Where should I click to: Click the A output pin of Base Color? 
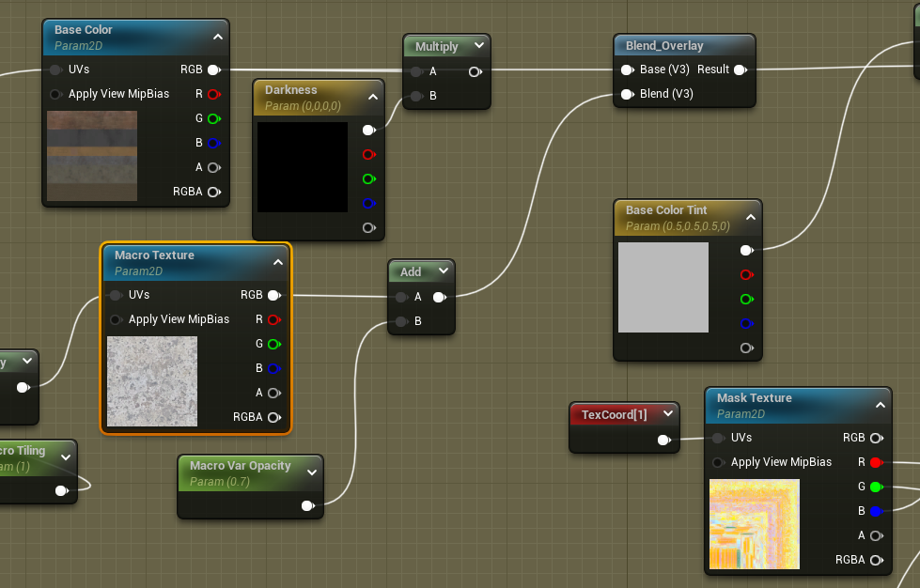(x=214, y=168)
